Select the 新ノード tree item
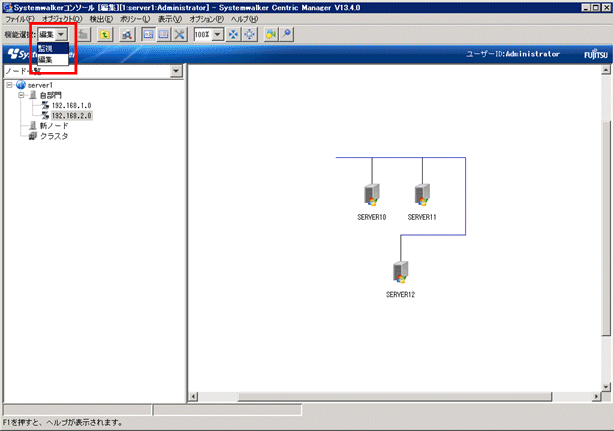Screen dimensions: 614x431 54,125
